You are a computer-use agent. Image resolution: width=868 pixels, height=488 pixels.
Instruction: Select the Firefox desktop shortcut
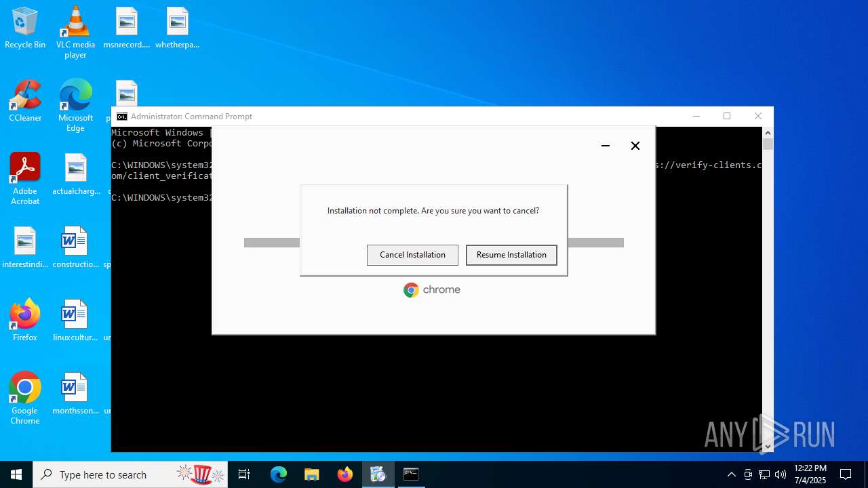25,321
